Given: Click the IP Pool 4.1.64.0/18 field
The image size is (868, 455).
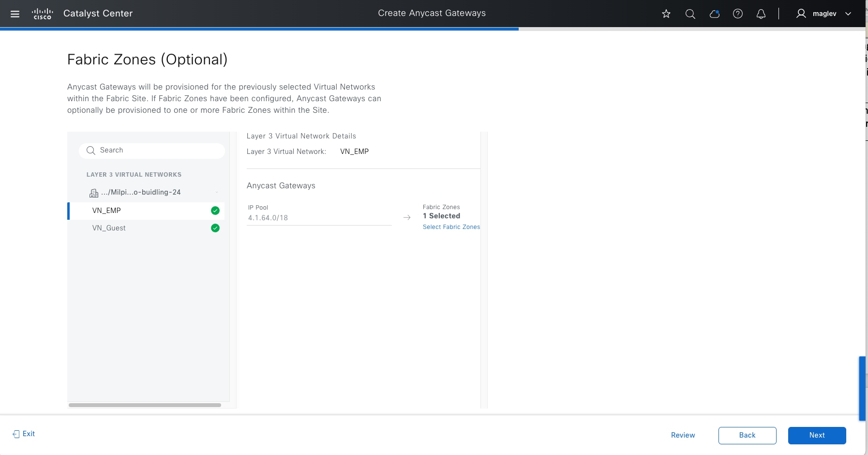Looking at the screenshot, I should [x=319, y=218].
